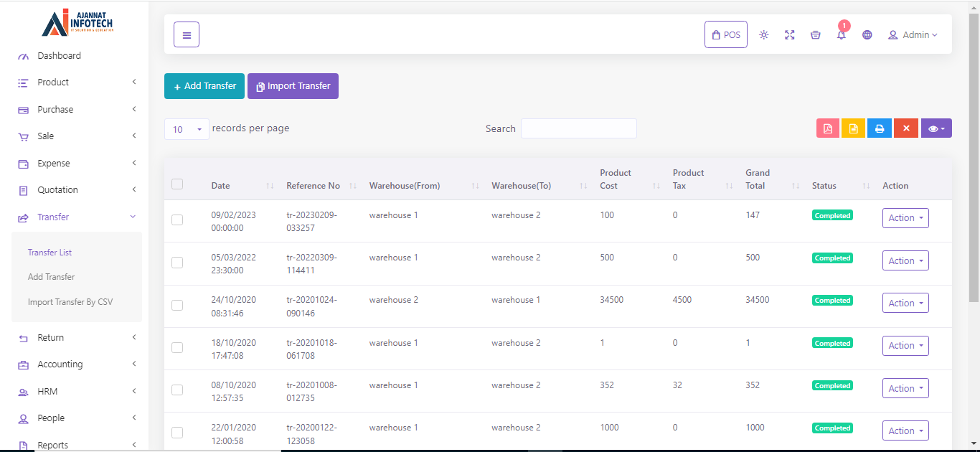The image size is (980, 452).
Task: Click the POS button
Action: pos(726,34)
